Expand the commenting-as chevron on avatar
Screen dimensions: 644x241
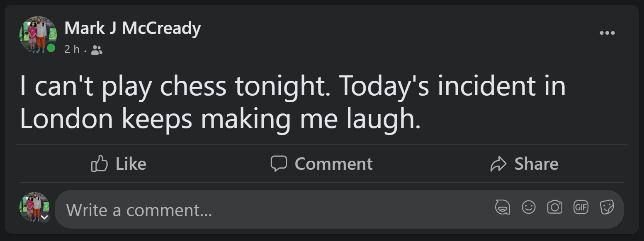click(x=44, y=217)
